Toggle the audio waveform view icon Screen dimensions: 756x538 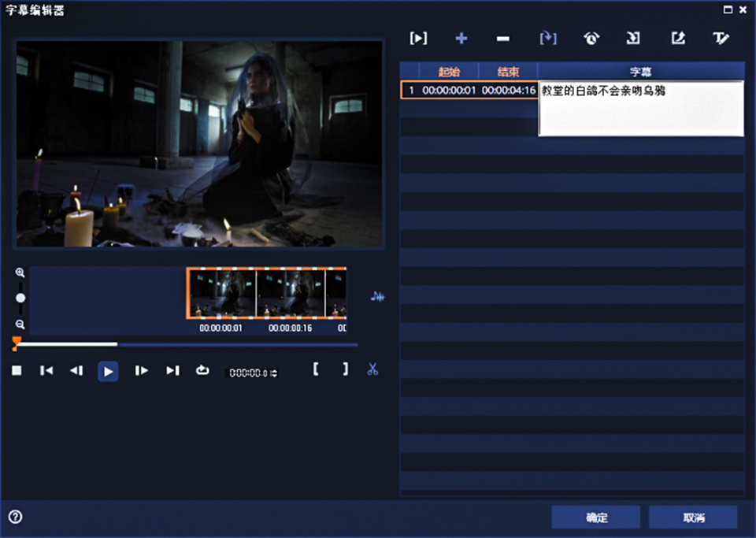[x=377, y=296]
